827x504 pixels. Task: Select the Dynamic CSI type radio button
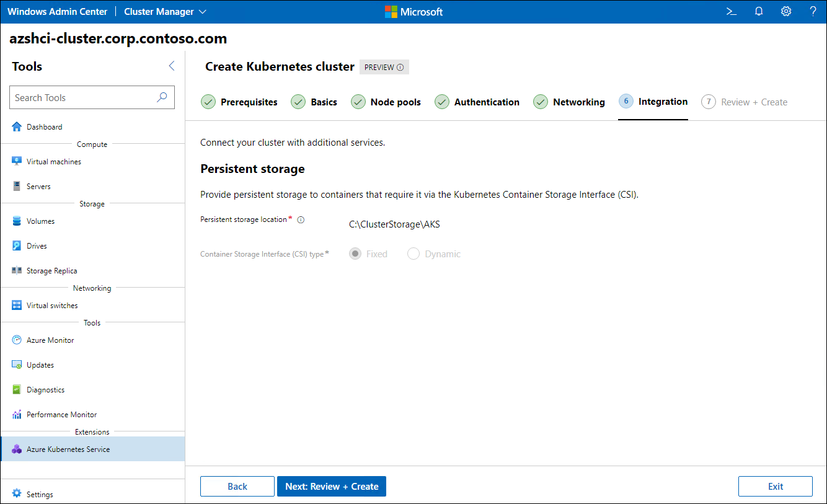click(x=413, y=254)
